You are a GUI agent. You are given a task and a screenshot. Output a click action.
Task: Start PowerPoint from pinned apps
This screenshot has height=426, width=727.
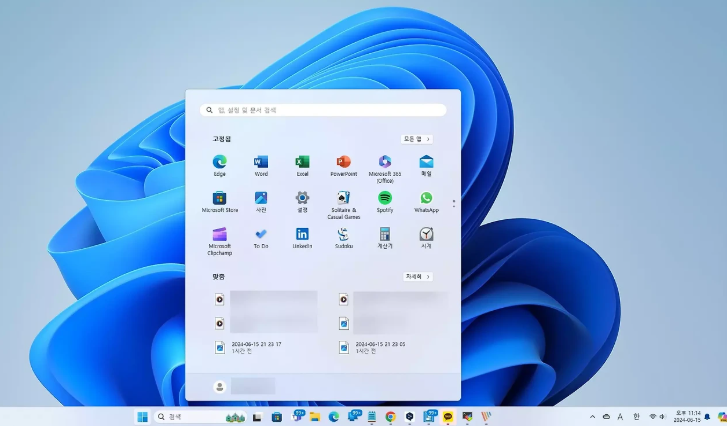click(344, 165)
